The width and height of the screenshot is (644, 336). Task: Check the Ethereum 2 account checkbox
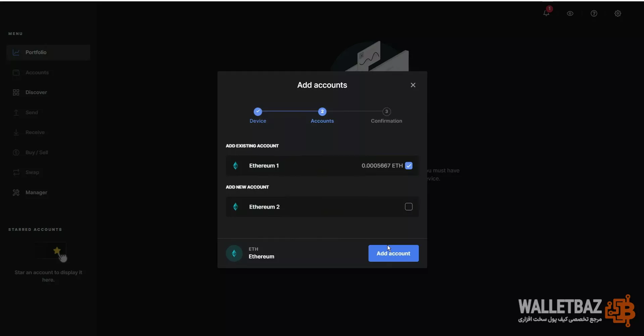(409, 207)
